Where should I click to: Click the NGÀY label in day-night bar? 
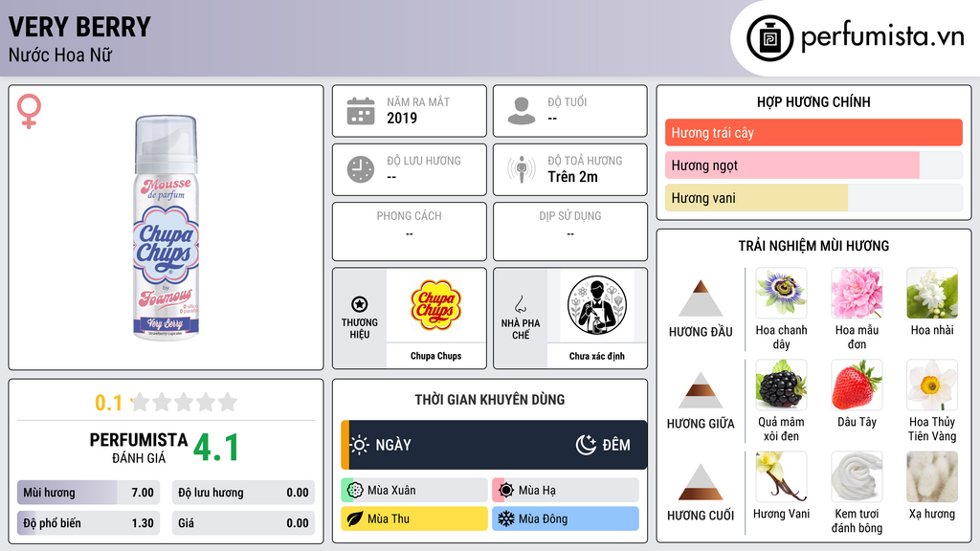click(x=393, y=445)
